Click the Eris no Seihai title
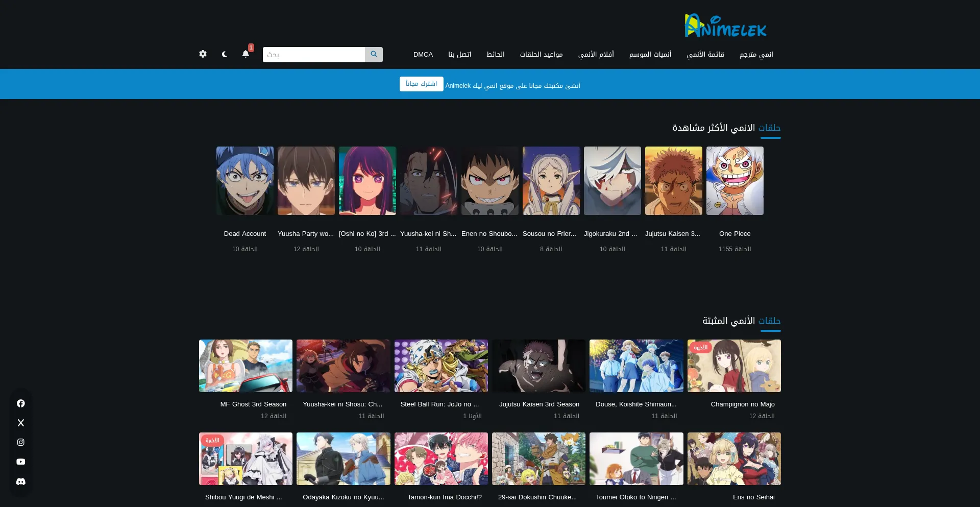 tap(754, 497)
